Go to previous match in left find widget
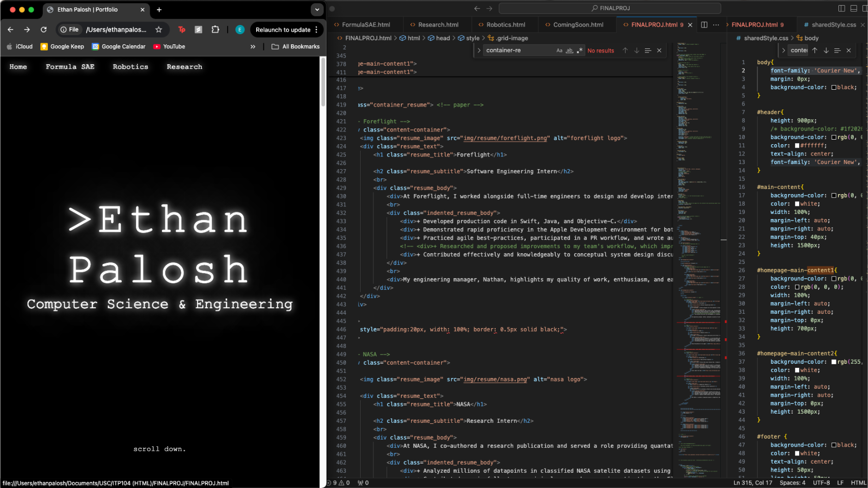 [626, 50]
